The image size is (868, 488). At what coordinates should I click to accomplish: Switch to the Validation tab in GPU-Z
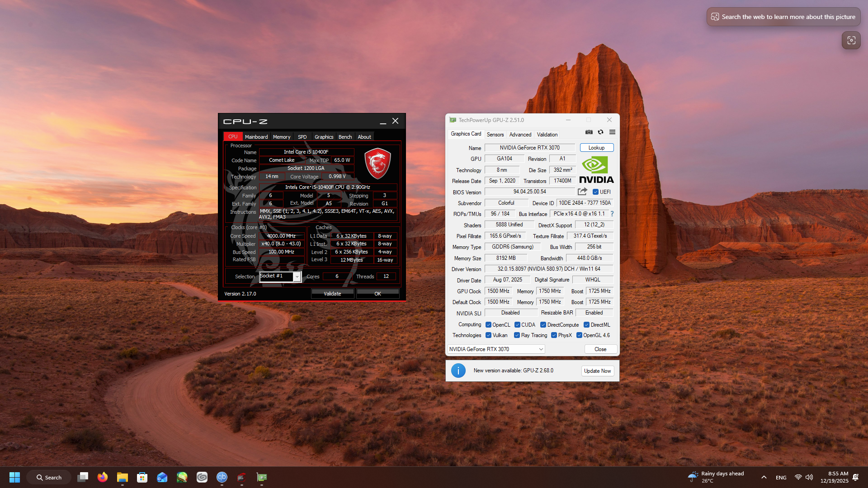point(547,135)
